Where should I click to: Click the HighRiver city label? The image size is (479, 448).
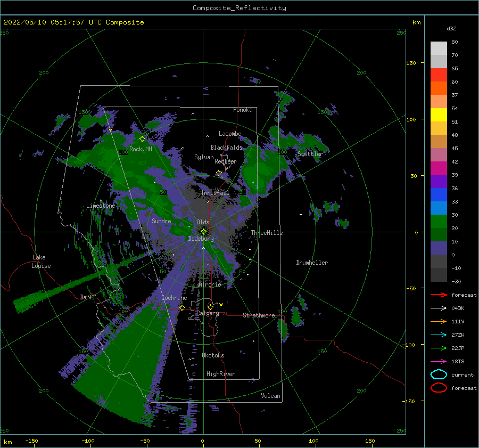[x=221, y=374]
